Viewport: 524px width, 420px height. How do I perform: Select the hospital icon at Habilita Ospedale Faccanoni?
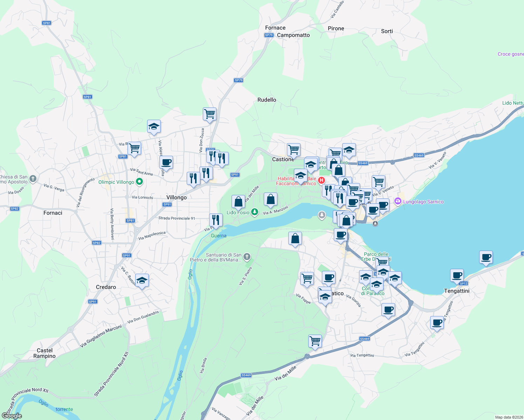pyautogui.click(x=322, y=180)
